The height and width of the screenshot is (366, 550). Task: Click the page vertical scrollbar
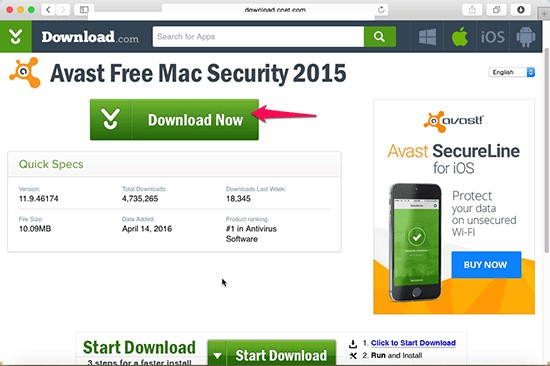click(x=546, y=151)
